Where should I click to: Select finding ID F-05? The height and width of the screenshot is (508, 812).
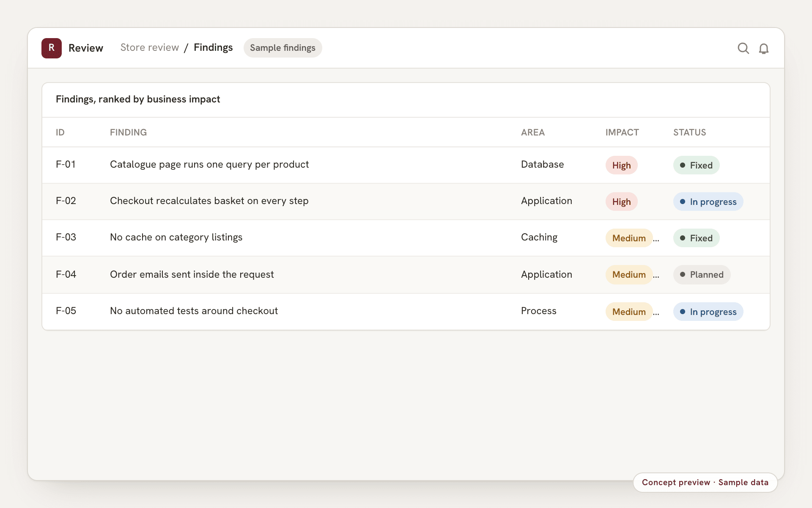pyautogui.click(x=66, y=311)
